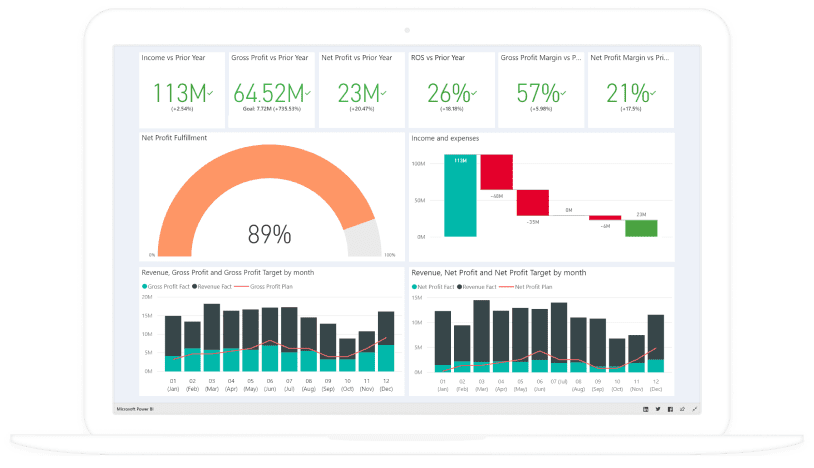The height and width of the screenshot is (468, 814).
Task: Click the Net Profit vs Prior Year title
Action: pos(357,58)
